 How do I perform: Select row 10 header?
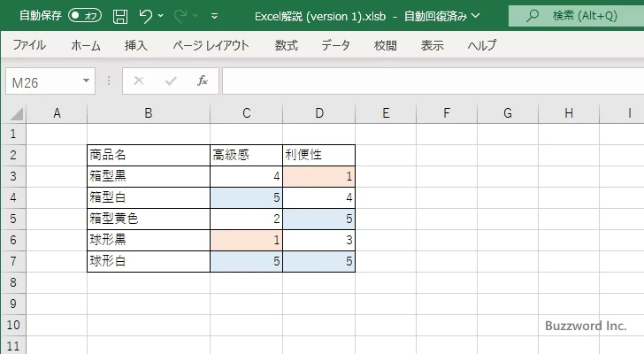tap(13, 325)
